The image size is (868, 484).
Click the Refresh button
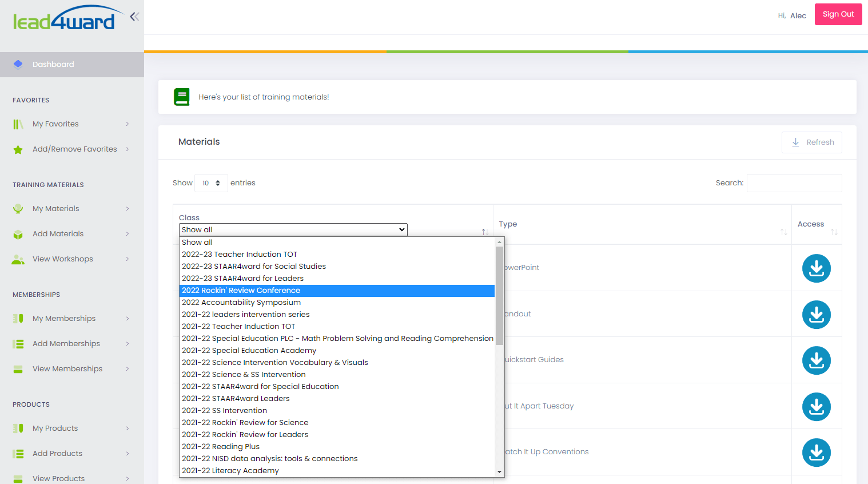tap(812, 142)
